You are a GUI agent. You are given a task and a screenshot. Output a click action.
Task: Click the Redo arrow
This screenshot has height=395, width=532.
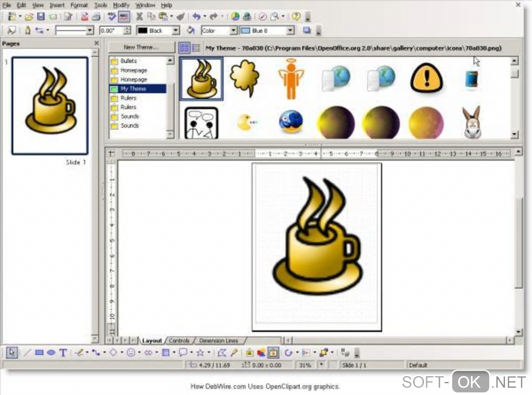[213, 16]
